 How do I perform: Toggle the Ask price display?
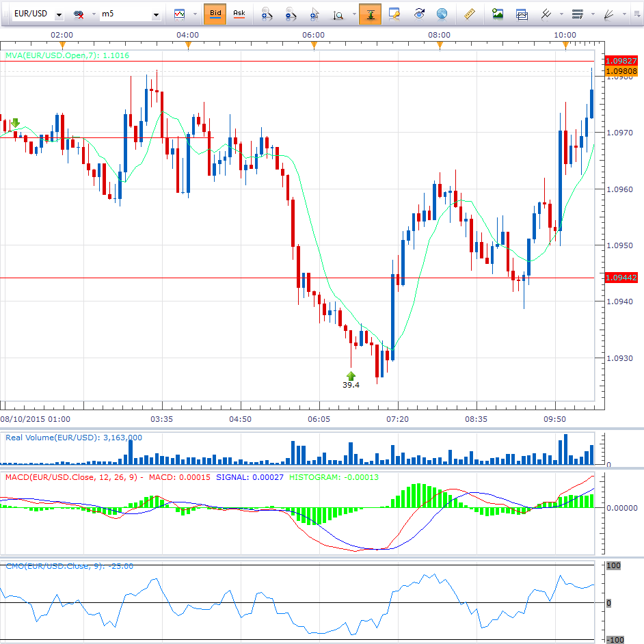click(239, 14)
